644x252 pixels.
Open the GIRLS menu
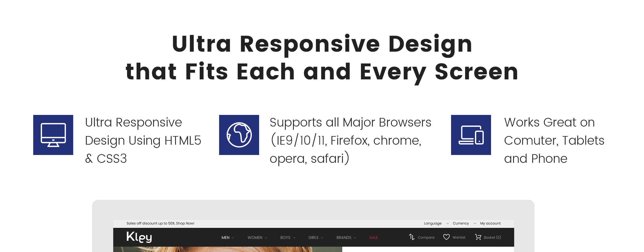tap(313, 238)
